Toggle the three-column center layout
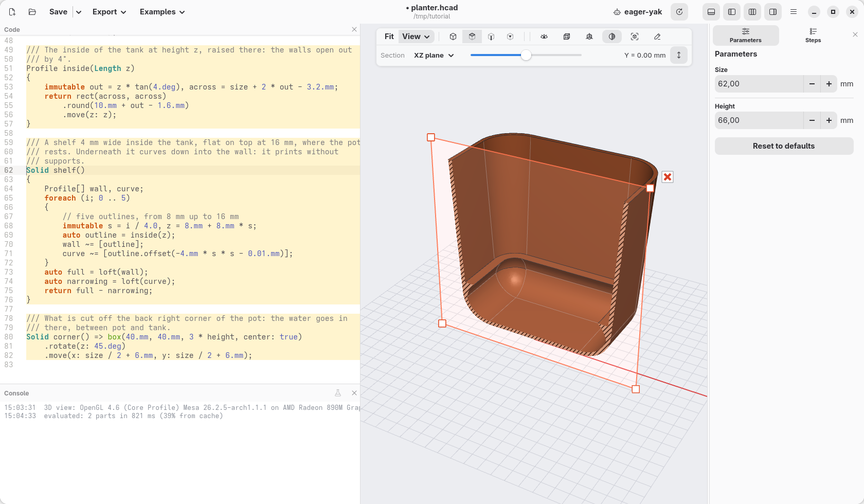864x504 pixels. tap(752, 12)
